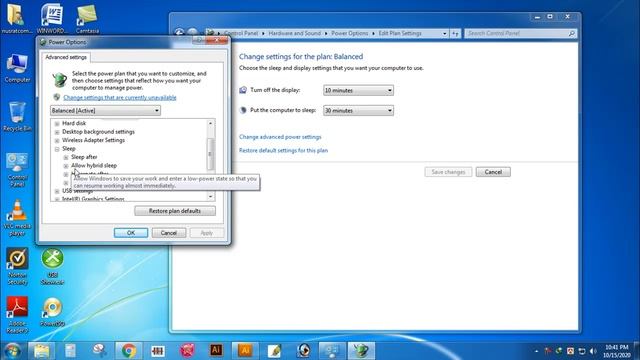This screenshot has width=640, height=360.
Task: Open the dark Adobe Illustrator taskbar icon
Action: coord(216,350)
